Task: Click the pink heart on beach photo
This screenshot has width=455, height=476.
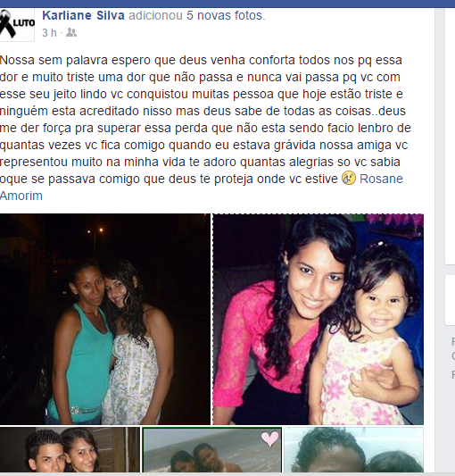Action: [270, 438]
